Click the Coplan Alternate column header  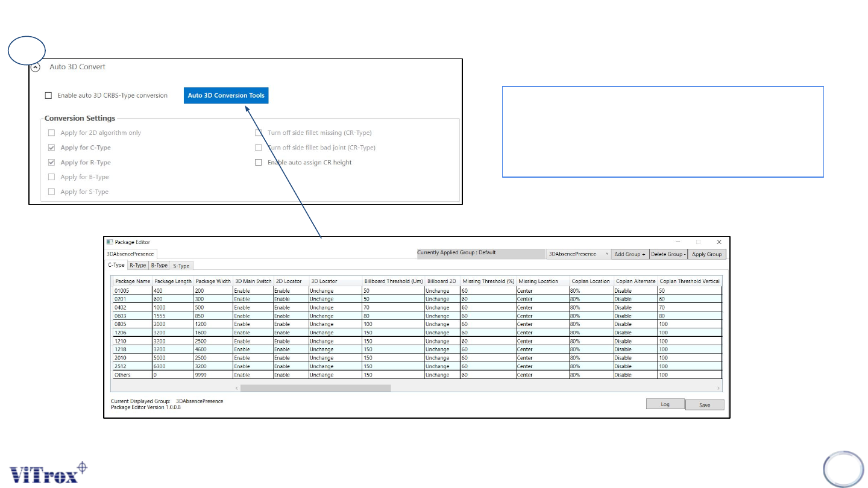636,281
